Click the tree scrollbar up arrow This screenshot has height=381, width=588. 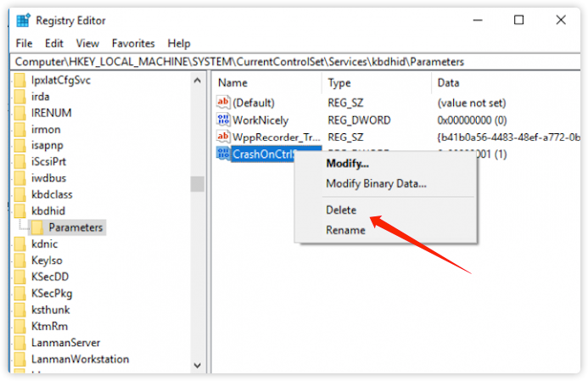[197, 81]
